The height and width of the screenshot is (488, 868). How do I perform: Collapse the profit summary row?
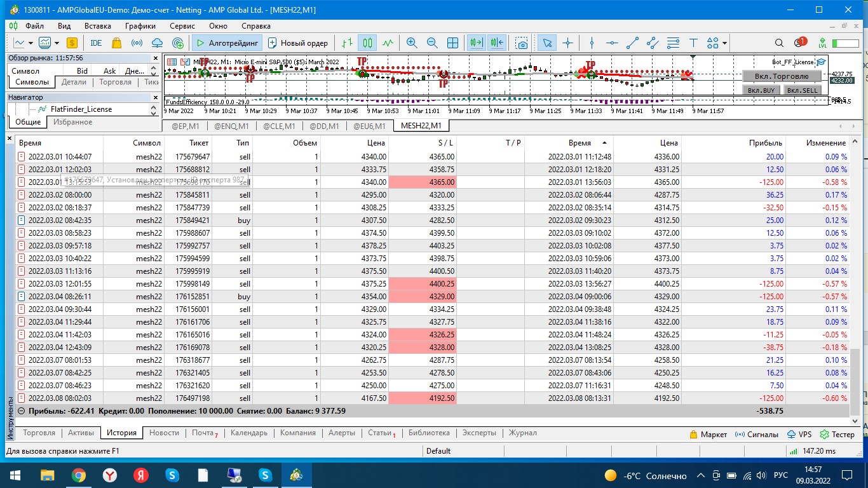pyautogui.click(x=21, y=411)
